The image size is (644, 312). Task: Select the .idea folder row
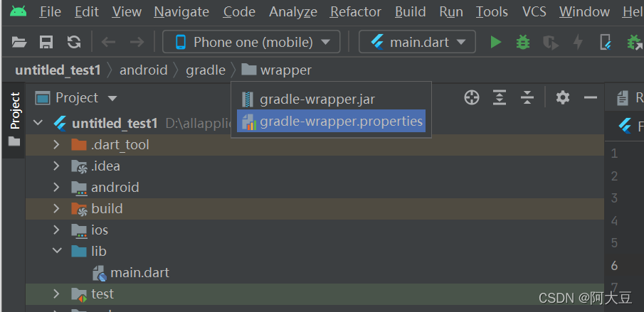click(x=315, y=166)
